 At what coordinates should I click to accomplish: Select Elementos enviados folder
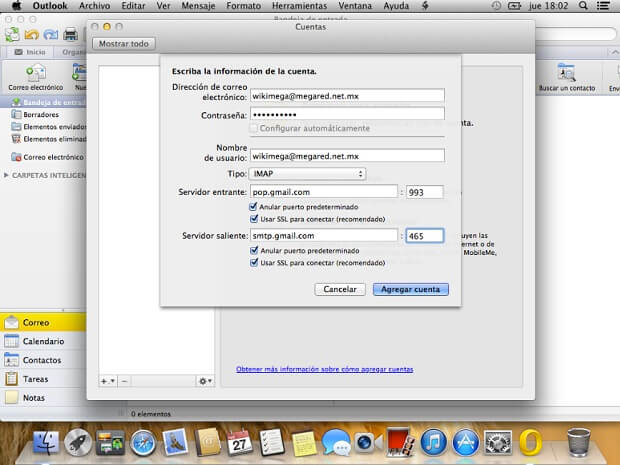[47, 127]
